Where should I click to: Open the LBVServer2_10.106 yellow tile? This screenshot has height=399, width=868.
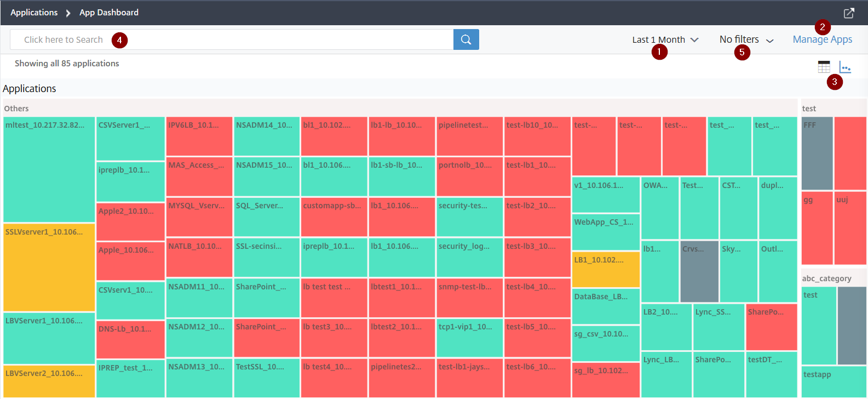49,381
